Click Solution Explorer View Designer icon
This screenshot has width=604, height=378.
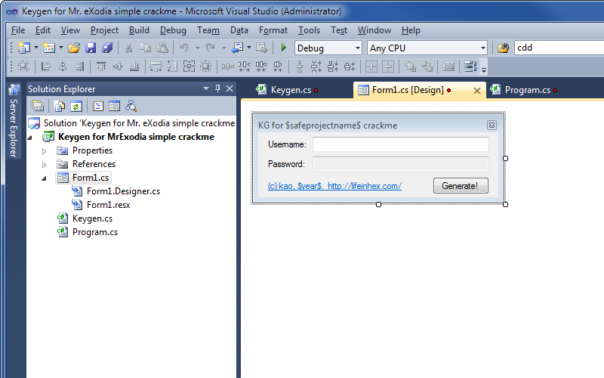[114, 106]
